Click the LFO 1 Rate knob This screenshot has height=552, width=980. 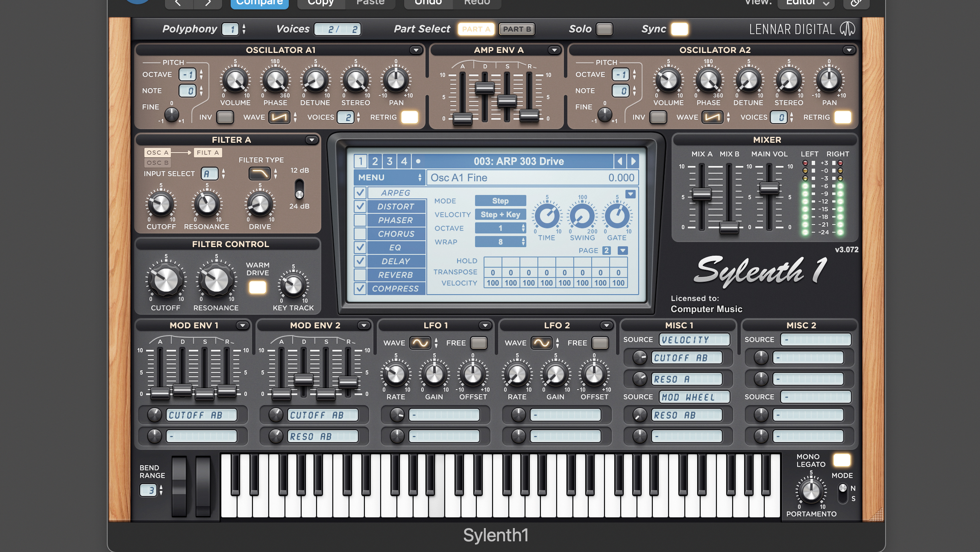pos(396,374)
